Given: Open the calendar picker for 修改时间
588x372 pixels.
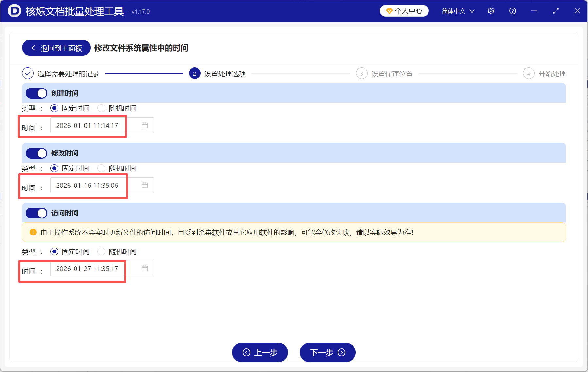Looking at the screenshot, I should click(x=145, y=185).
